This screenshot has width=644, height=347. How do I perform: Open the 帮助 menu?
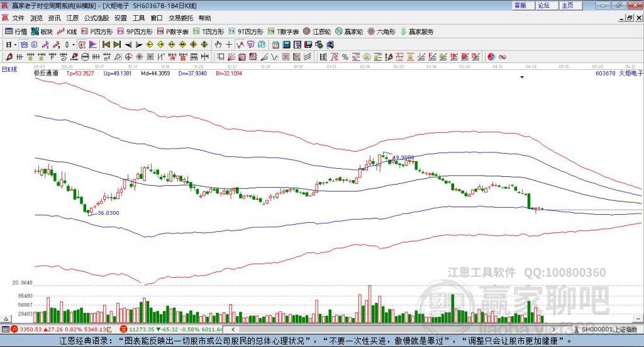point(204,18)
